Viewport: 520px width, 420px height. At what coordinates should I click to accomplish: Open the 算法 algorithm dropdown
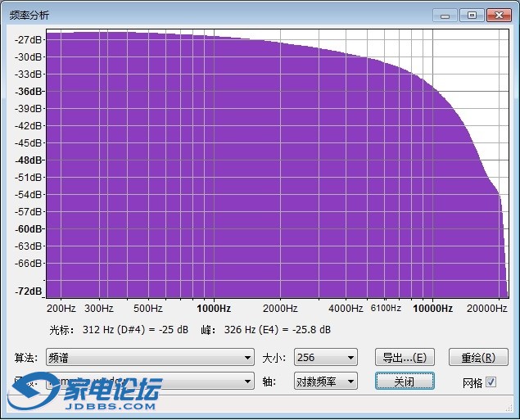tap(150, 357)
